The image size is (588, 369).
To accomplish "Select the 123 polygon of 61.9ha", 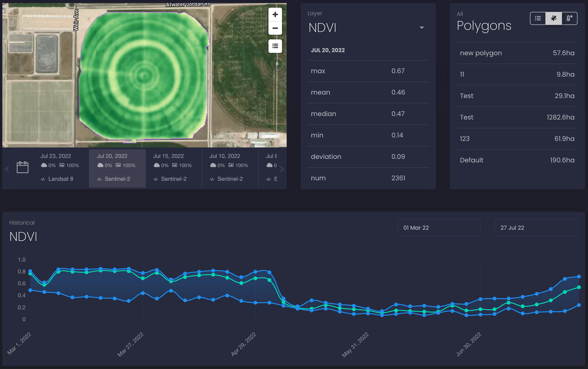I will click(517, 139).
